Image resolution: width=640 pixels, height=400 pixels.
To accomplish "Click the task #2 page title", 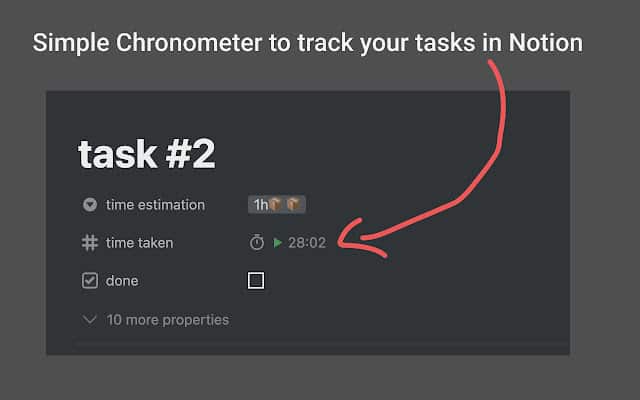I will click(x=147, y=154).
